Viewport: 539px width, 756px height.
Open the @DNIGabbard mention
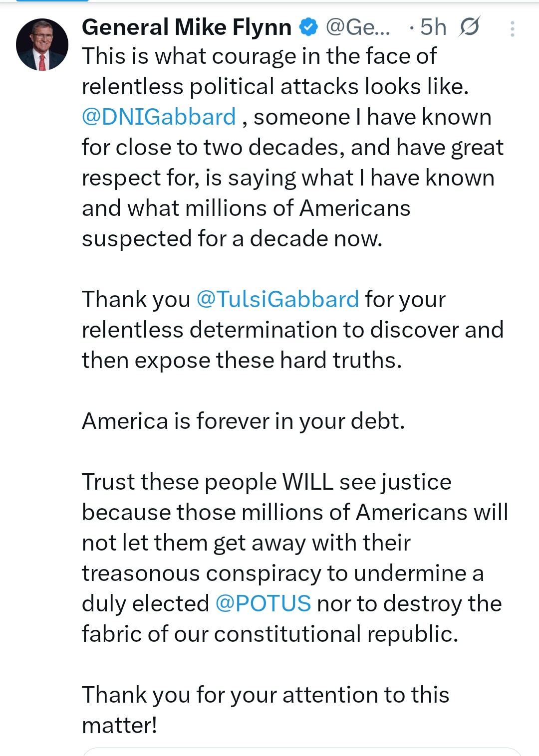(159, 117)
